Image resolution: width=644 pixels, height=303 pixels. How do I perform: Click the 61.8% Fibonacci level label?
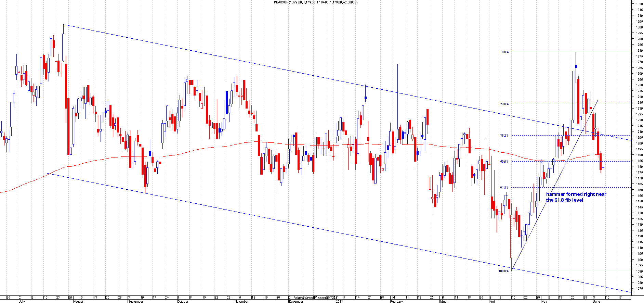point(504,188)
